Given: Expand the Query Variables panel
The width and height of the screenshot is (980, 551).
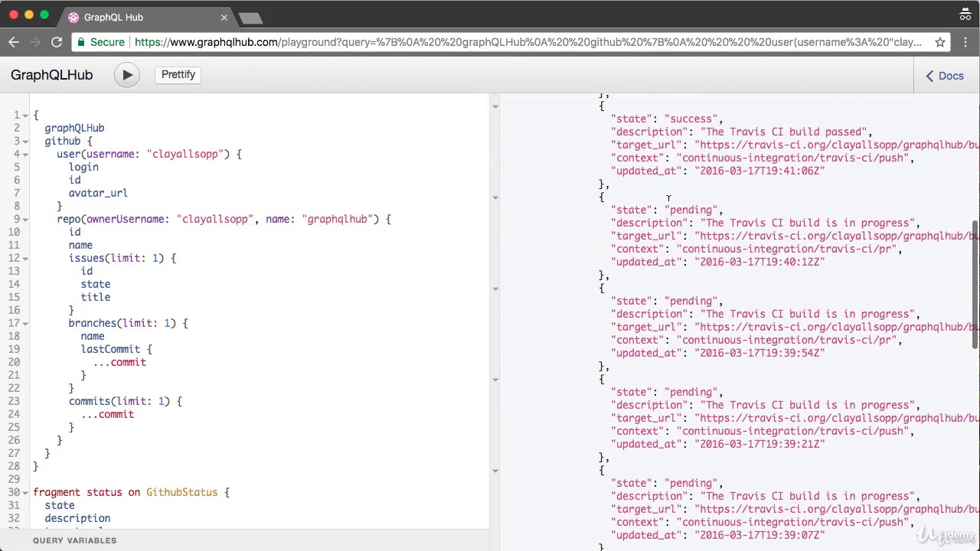Looking at the screenshot, I should click(x=74, y=540).
